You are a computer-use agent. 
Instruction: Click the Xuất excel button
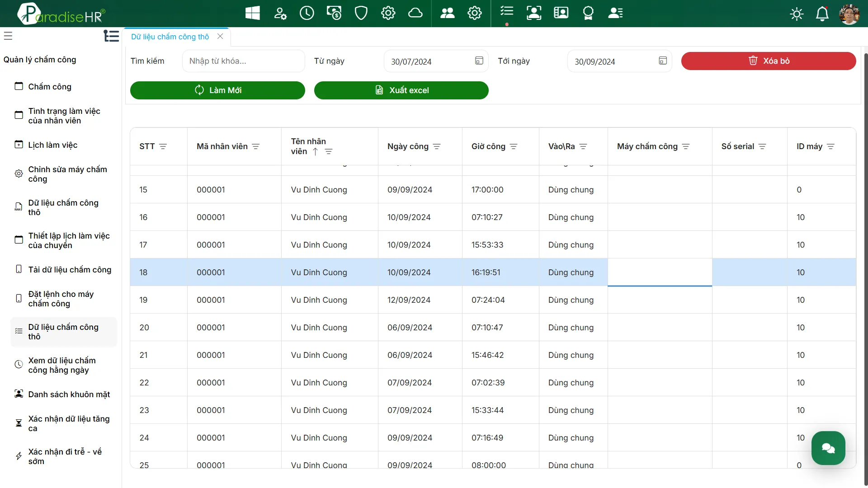click(401, 90)
